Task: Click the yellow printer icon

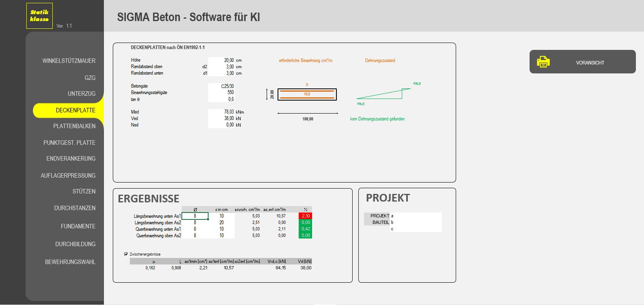Action: [543, 62]
